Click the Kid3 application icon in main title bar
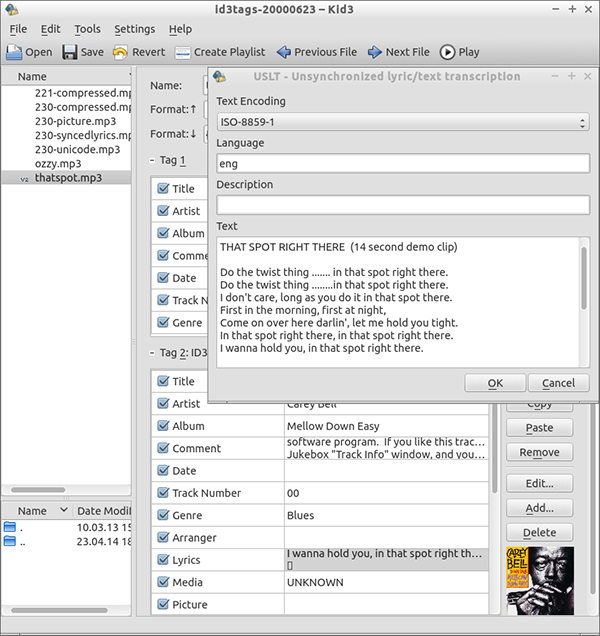600x636 pixels. point(11,9)
